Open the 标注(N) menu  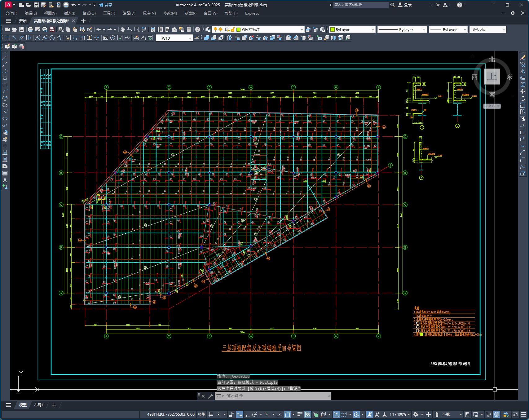[149, 13]
